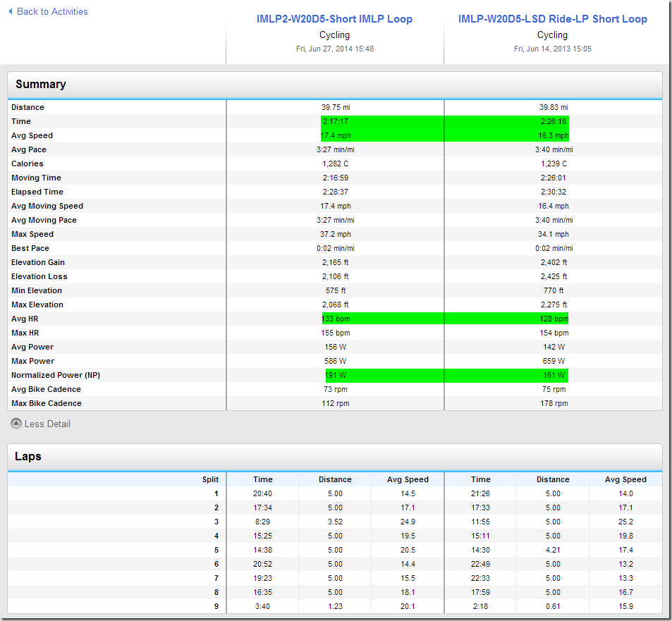Click the back arrow beside Back to Activities
The image size is (672, 621).
click(10, 12)
